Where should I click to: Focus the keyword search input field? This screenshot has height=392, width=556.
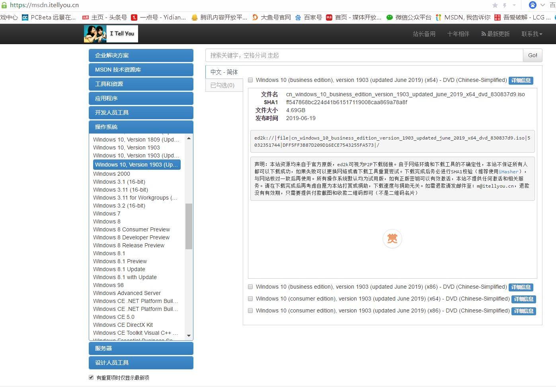[x=364, y=55]
